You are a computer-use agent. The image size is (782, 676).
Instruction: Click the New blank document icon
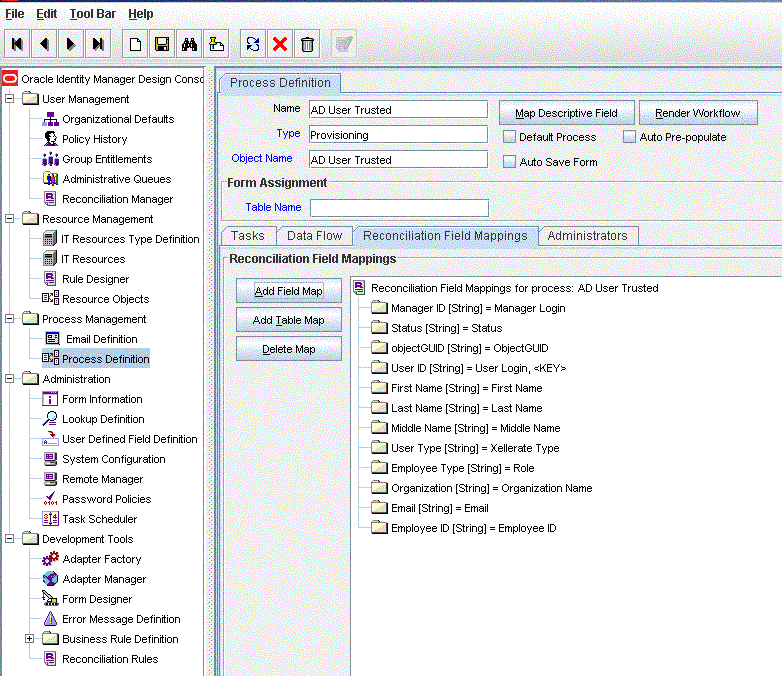[135, 44]
